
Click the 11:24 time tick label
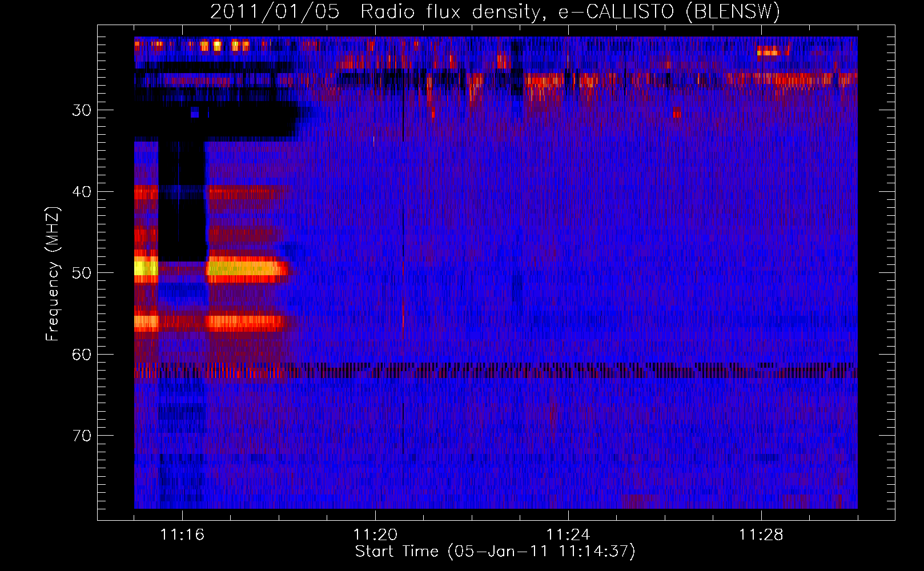pos(568,534)
